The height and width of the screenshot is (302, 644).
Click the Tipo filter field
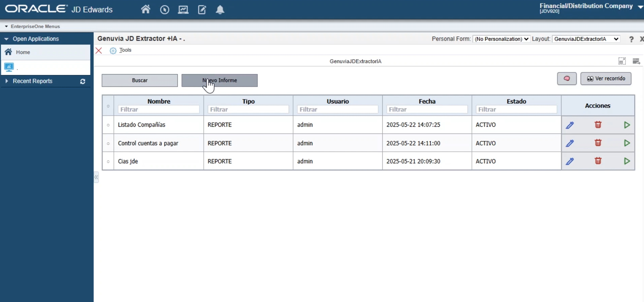click(248, 109)
